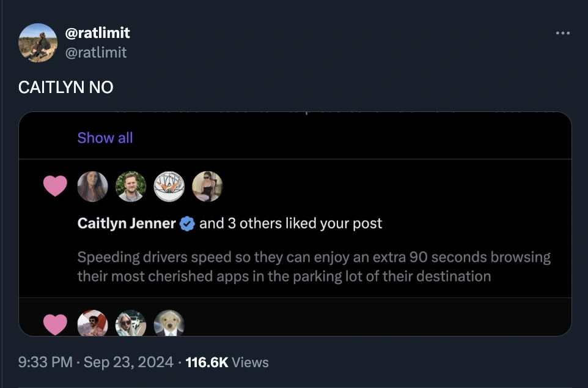Open the three-dot more options menu
This screenshot has width=588, height=388.
pos(562,32)
